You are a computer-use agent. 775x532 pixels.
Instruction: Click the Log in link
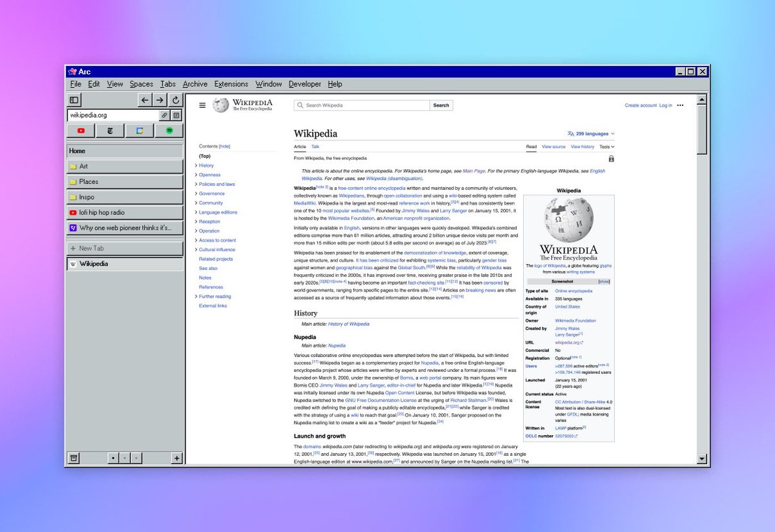[665, 105]
